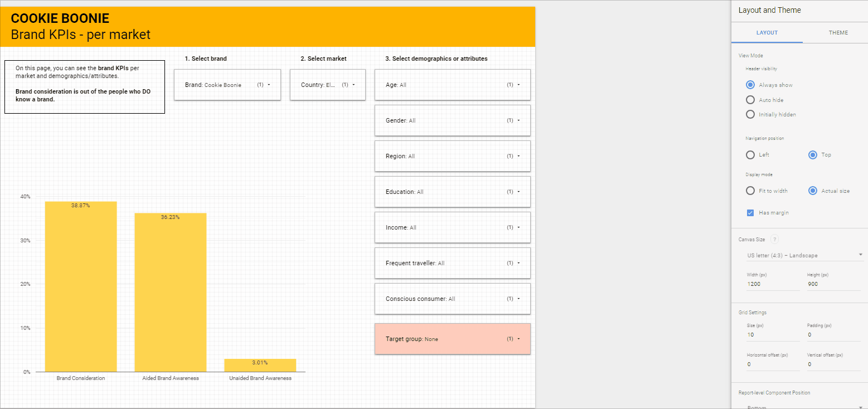Click the 3. Select demographics or attributes heading

coord(437,59)
